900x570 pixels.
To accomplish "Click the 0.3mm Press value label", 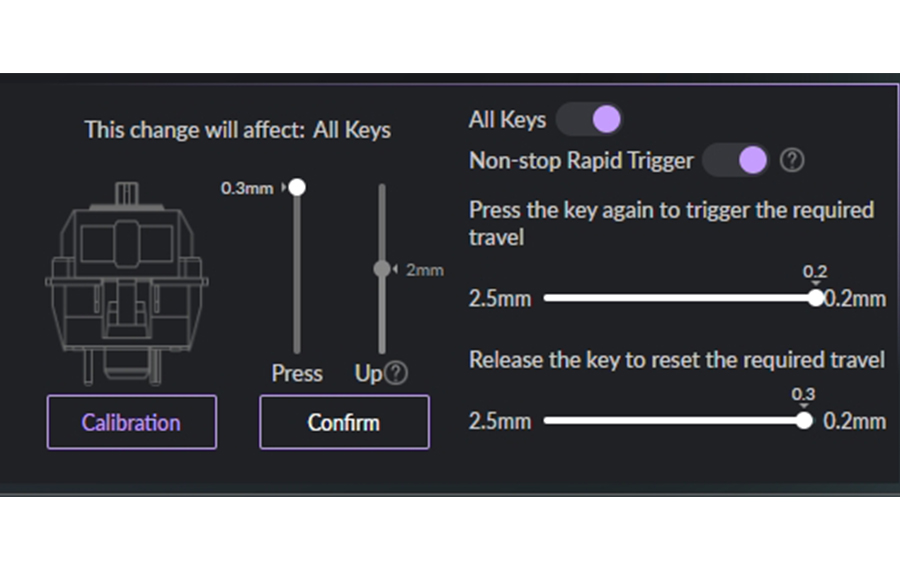I will 247,188.
